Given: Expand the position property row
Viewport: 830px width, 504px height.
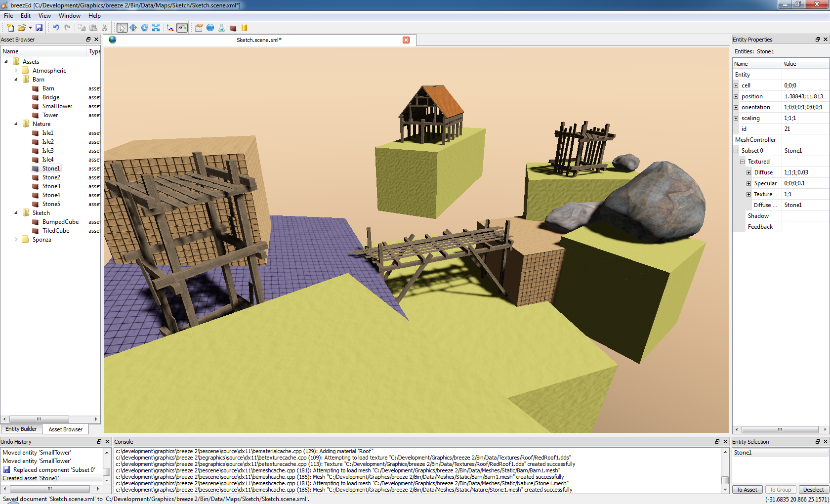Looking at the screenshot, I should 736,96.
